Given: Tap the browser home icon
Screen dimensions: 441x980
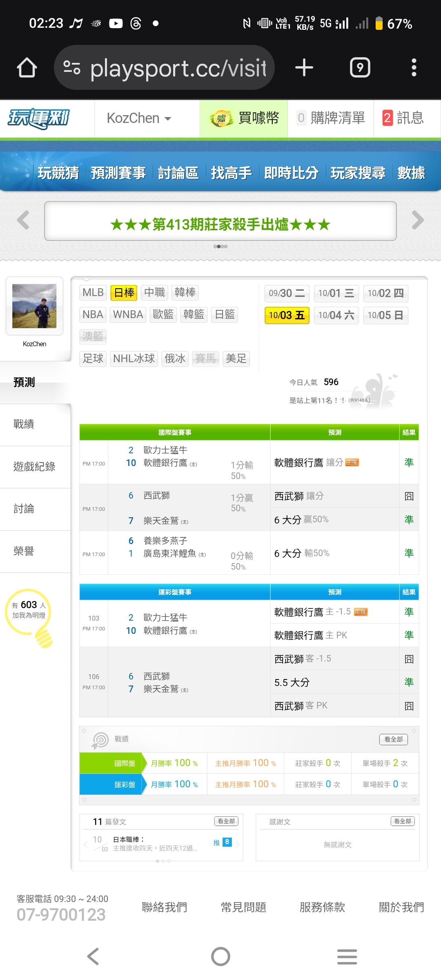Looking at the screenshot, I should point(27,67).
